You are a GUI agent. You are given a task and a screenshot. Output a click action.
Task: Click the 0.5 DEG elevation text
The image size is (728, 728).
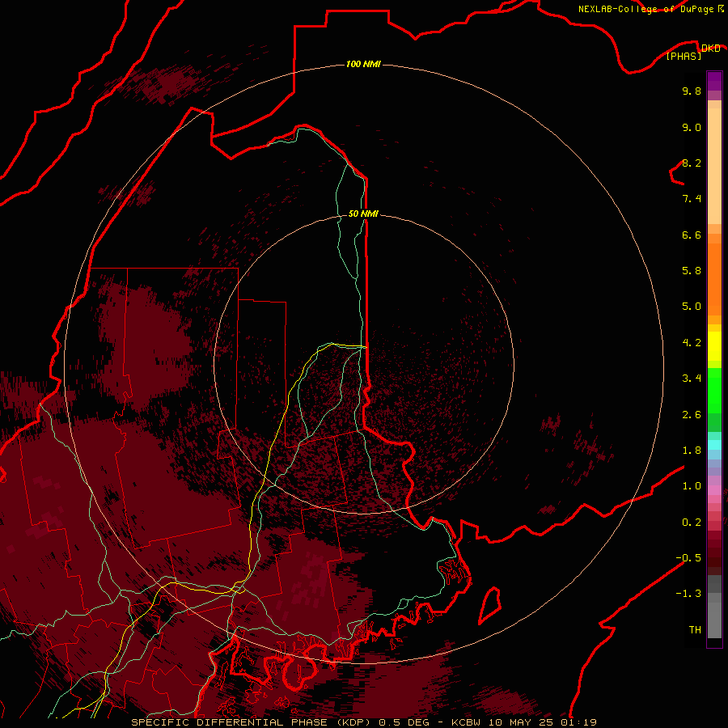pos(404,722)
